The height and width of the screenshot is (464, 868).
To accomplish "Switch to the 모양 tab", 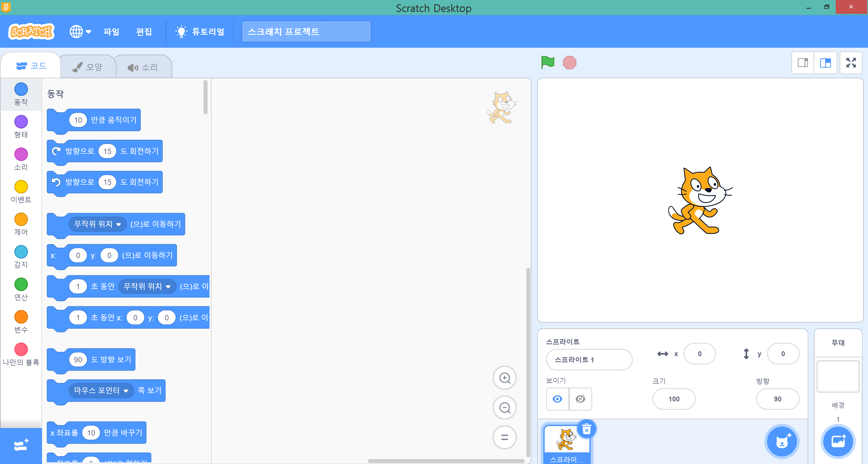I will 88,67.
